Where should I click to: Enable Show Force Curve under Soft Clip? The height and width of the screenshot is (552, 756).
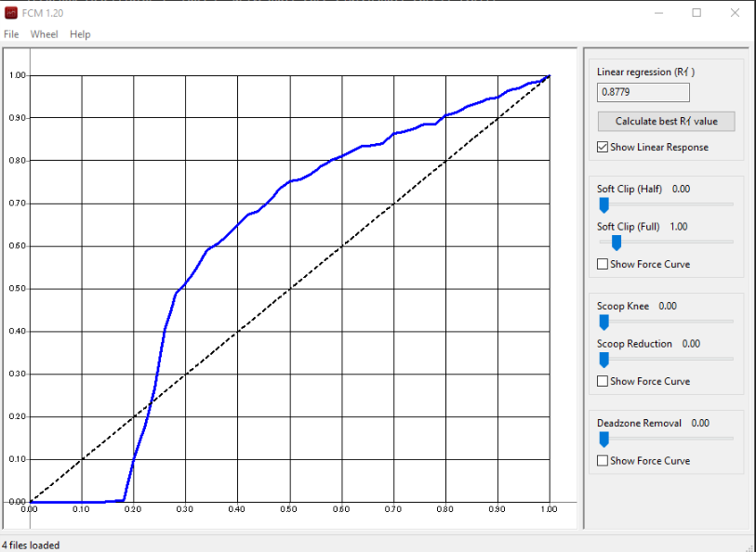pos(603,265)
